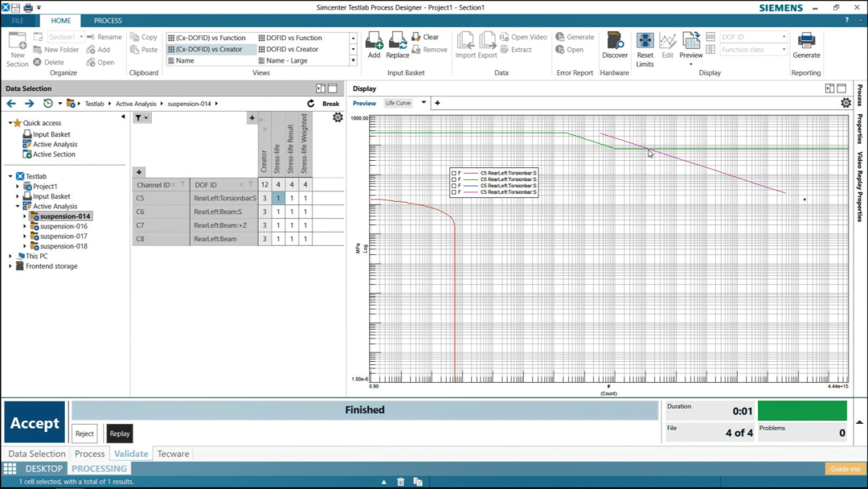
Task: Switch to DESKTOP mode
Action: (43, 469)
